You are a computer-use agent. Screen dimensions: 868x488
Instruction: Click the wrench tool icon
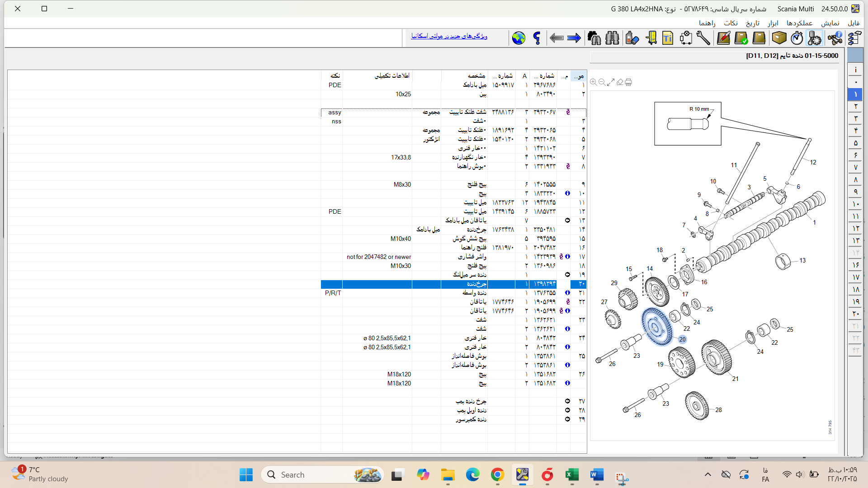[703, 38]
